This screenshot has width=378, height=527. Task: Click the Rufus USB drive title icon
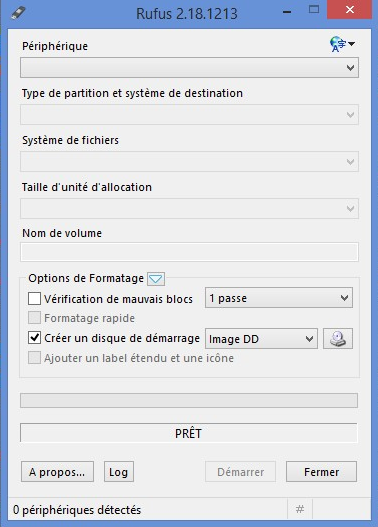click(x=18, y=13)
